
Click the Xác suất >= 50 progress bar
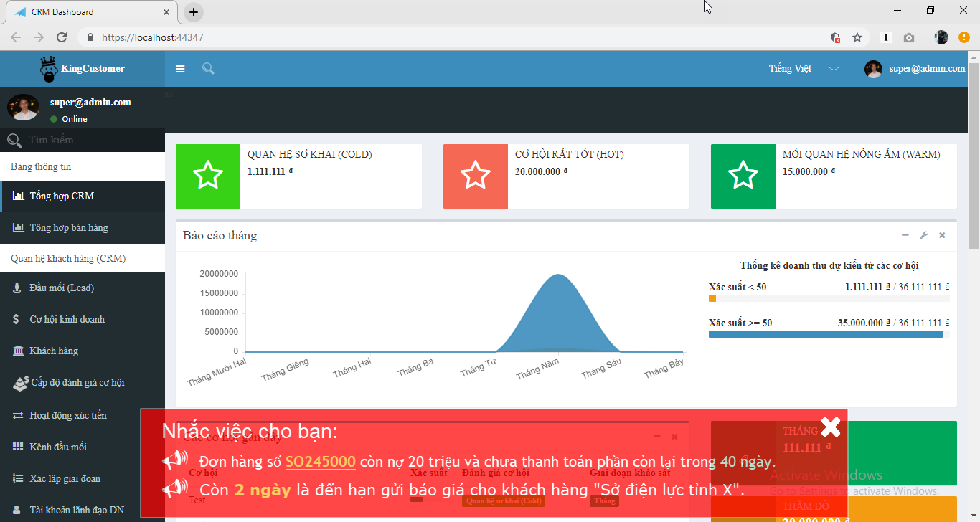click(829, 334)
